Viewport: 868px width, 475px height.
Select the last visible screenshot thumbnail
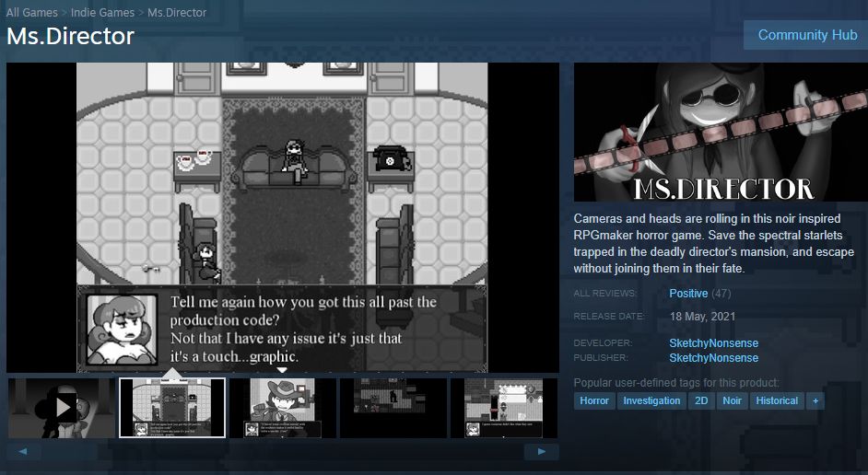click(x=504, y=408)
